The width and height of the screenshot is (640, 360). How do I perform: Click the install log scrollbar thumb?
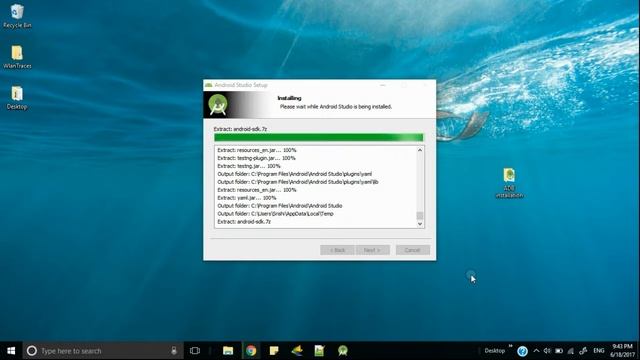[x=420, y=216]
